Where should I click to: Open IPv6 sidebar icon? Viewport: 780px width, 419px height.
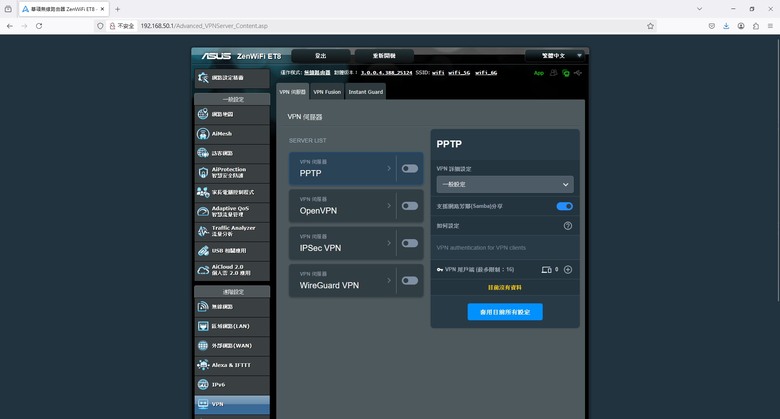pyautogui.click(x=203, y=384)
